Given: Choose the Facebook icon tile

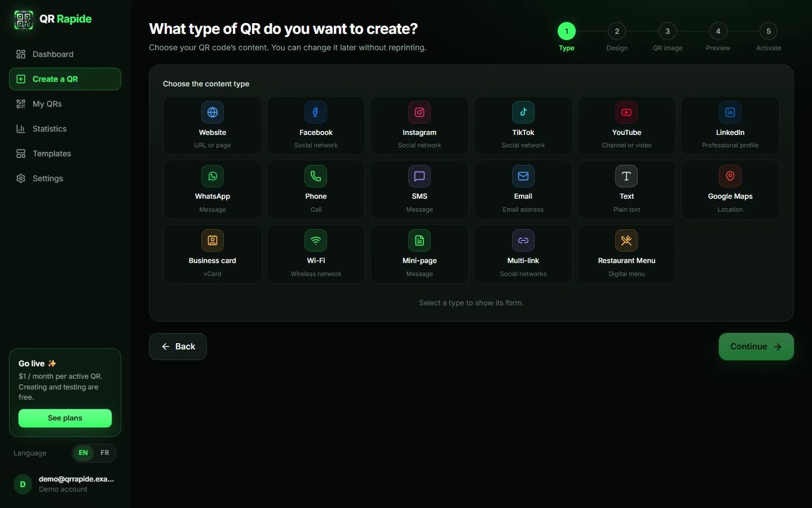Looking at the screenshot, I should 316,112.
